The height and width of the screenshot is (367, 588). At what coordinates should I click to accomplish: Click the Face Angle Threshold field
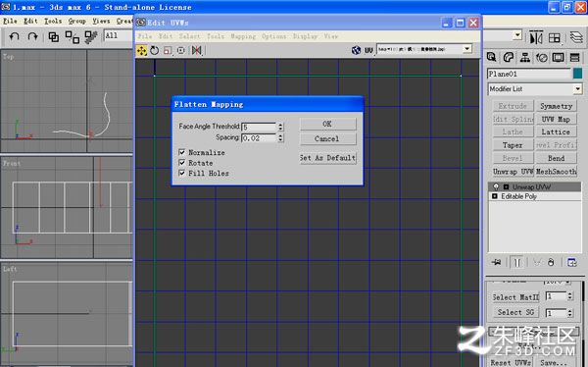coord(259,127)
